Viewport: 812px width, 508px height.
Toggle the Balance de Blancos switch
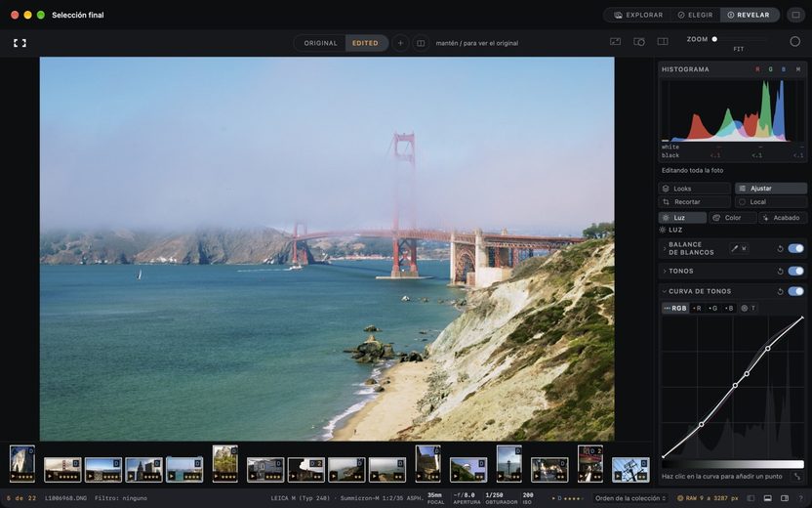point(796,249)
